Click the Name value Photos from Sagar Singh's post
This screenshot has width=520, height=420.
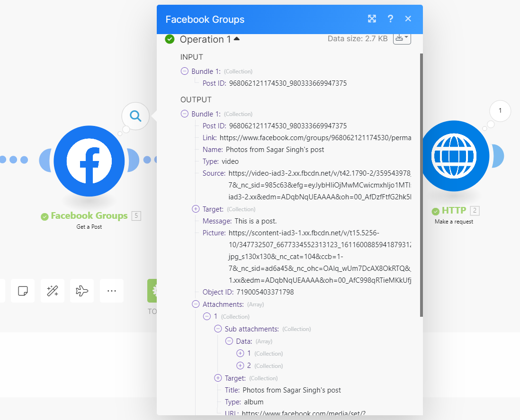click(x=275, y=150)
